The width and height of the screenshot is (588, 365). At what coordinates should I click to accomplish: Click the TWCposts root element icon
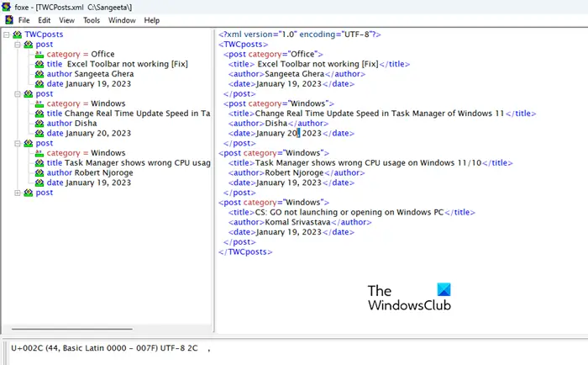[x=18, y=34]
